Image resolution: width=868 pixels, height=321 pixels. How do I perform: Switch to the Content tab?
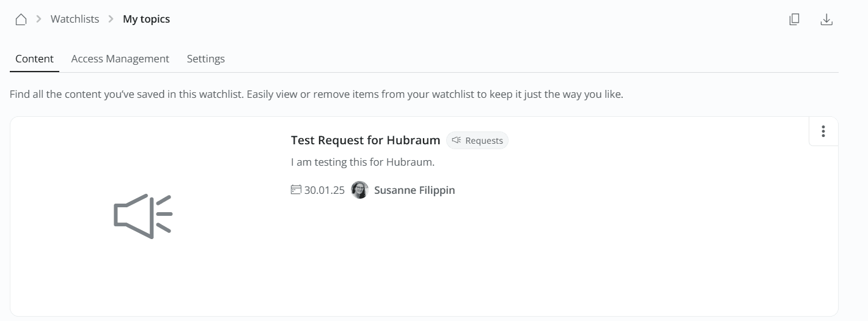[x=34, y=59]
